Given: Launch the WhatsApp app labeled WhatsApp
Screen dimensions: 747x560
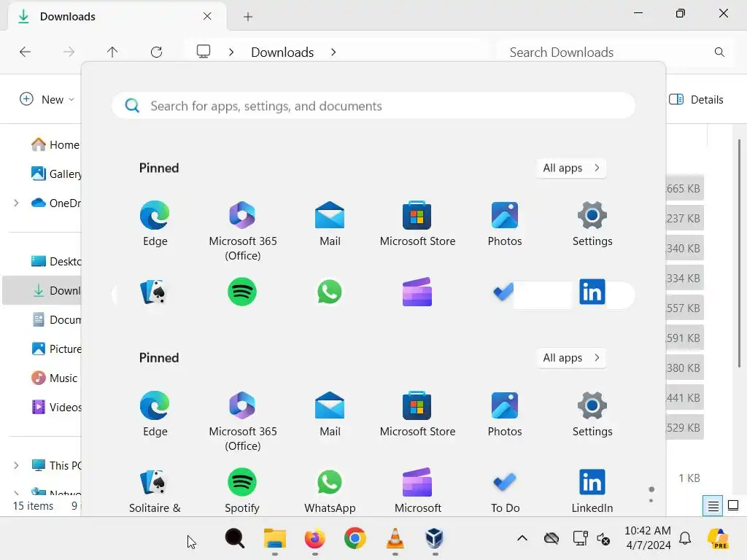Looking at the screenshot, I should pos(330,491).
